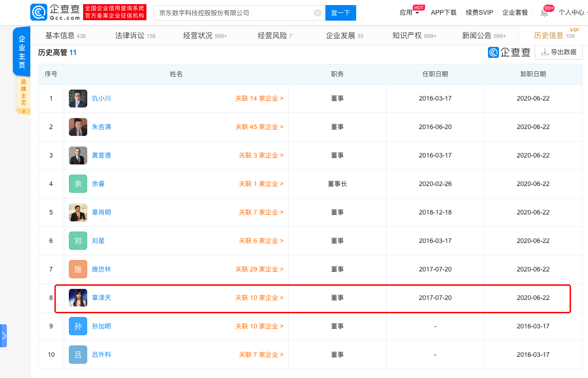Open 黄宣德's avatar photo
Viewport: 588px width, 378px height.
tap(78, 155)
